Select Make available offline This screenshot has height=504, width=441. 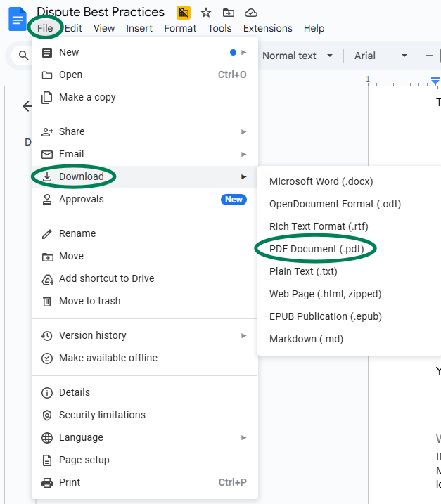pyautogui.click(x=108, y=358)
